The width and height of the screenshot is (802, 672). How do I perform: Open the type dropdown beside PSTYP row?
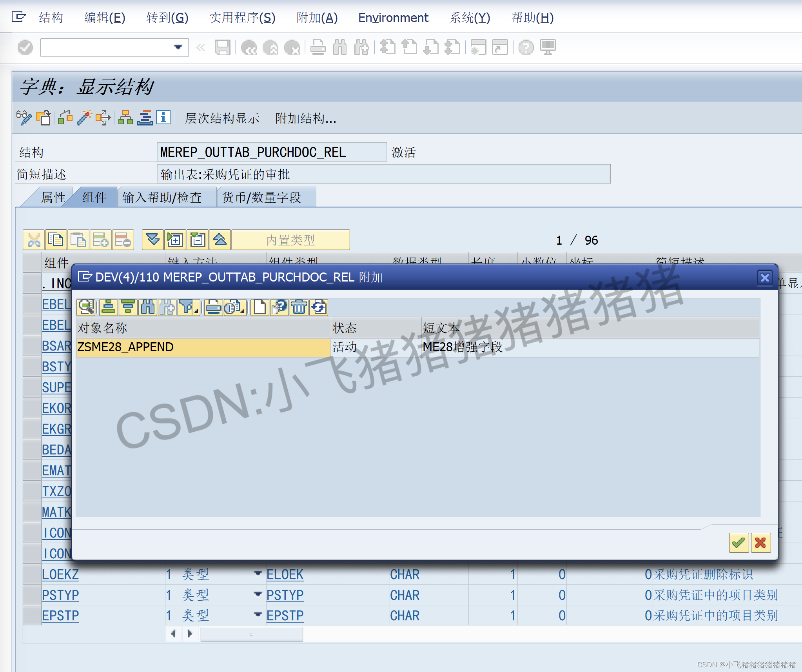(258, 595)
